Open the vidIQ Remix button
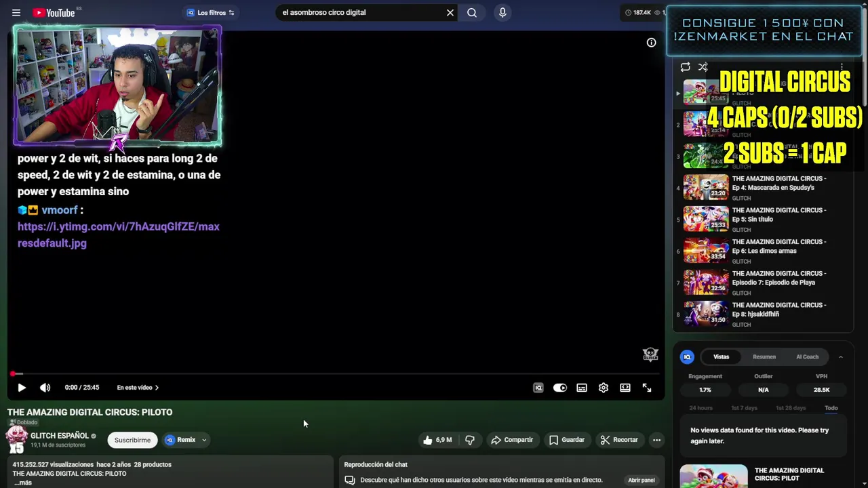 [180, 440]
